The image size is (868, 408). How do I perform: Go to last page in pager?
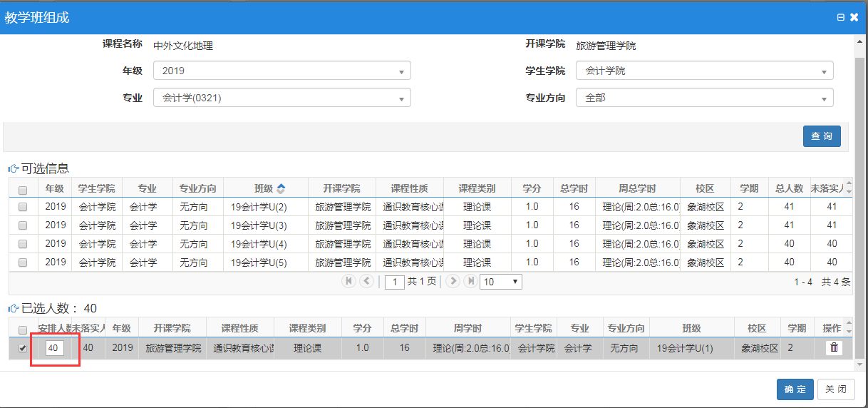tap(470, 281)
